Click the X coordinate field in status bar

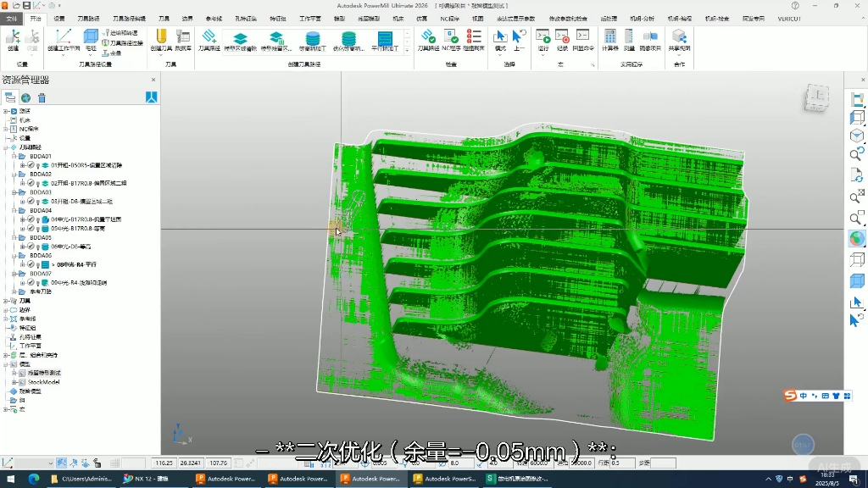(164, 463)
